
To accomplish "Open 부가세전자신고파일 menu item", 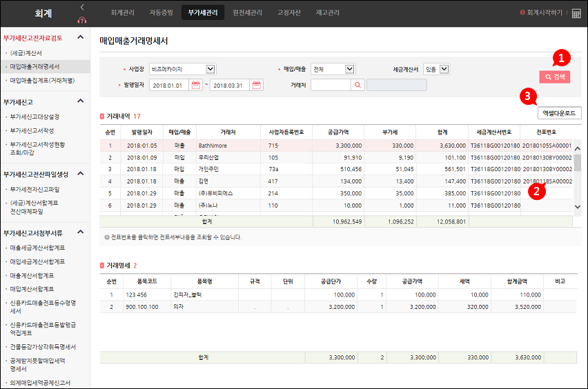I will [x=35, y=190].
